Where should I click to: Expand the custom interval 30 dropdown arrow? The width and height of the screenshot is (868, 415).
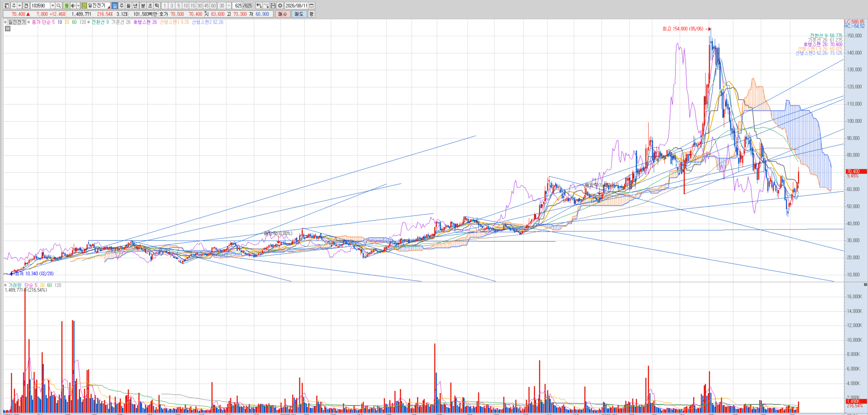coord(229,5)
